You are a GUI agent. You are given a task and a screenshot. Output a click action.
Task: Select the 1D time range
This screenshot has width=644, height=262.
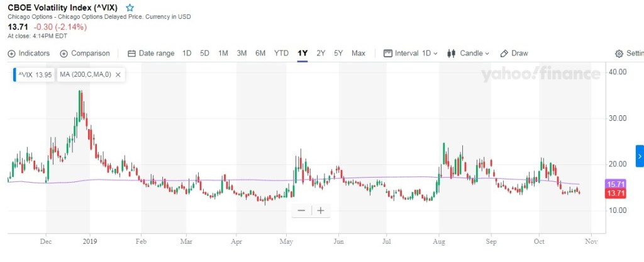[187, 54]
